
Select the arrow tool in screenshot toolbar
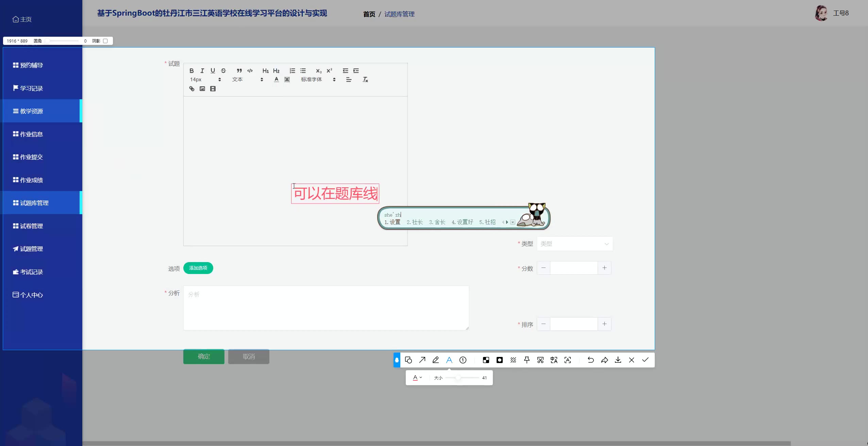[x=422, y=360]
